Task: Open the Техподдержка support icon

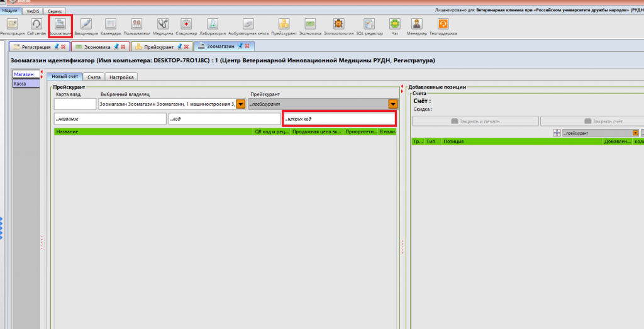Action: (x=443, y=25)
